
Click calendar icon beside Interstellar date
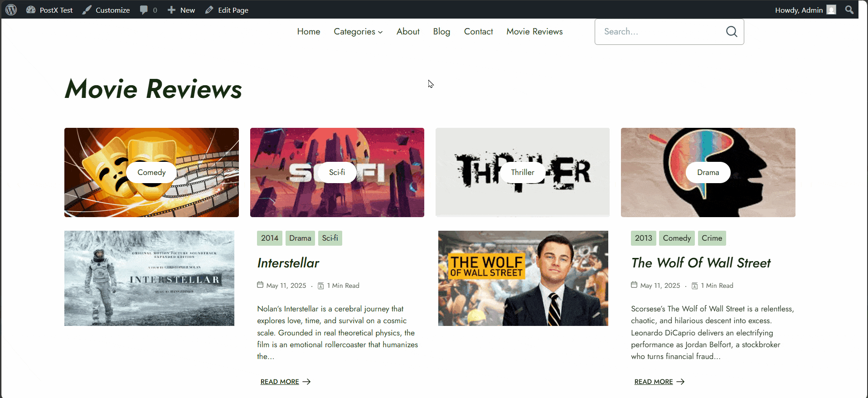click(x=260, y=285)
